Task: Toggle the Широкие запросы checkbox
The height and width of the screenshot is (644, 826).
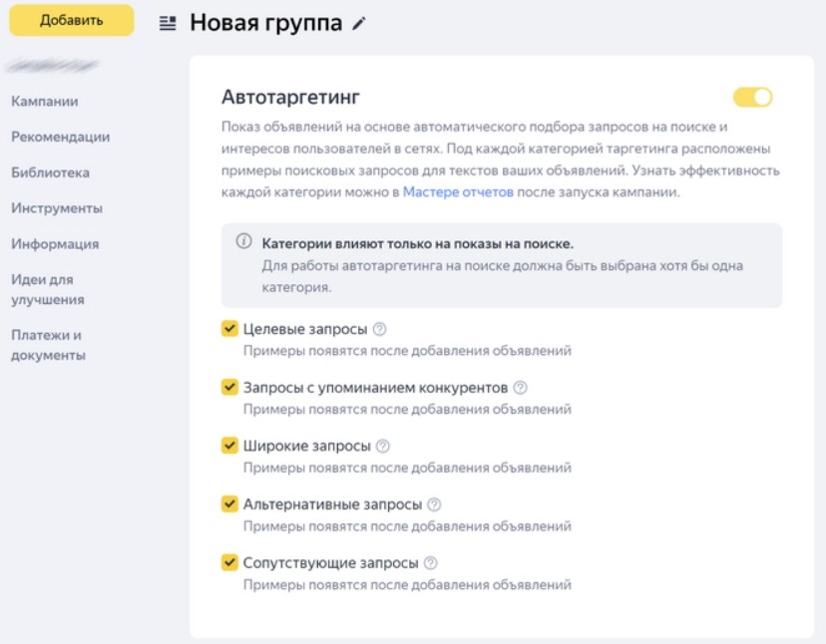Action: 229,446
